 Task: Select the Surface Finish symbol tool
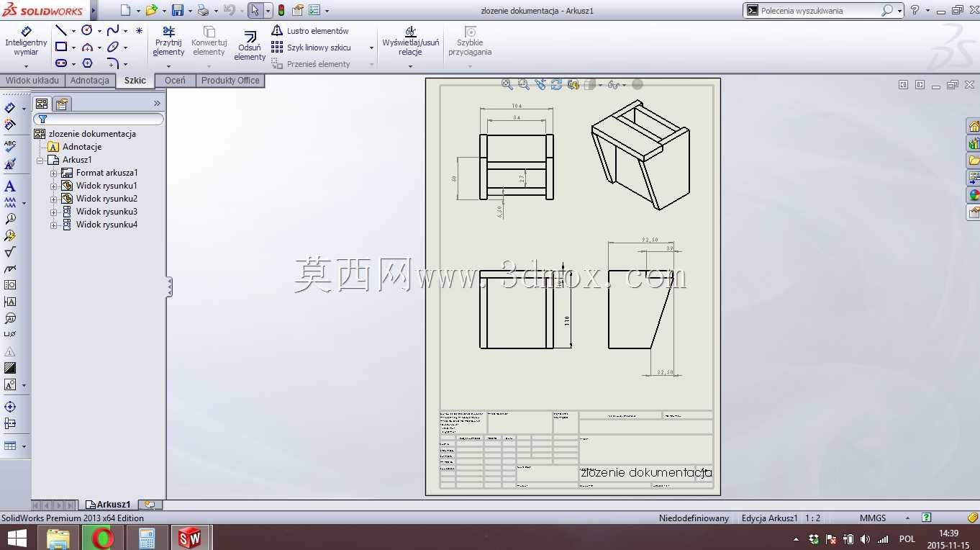[10, 252]
